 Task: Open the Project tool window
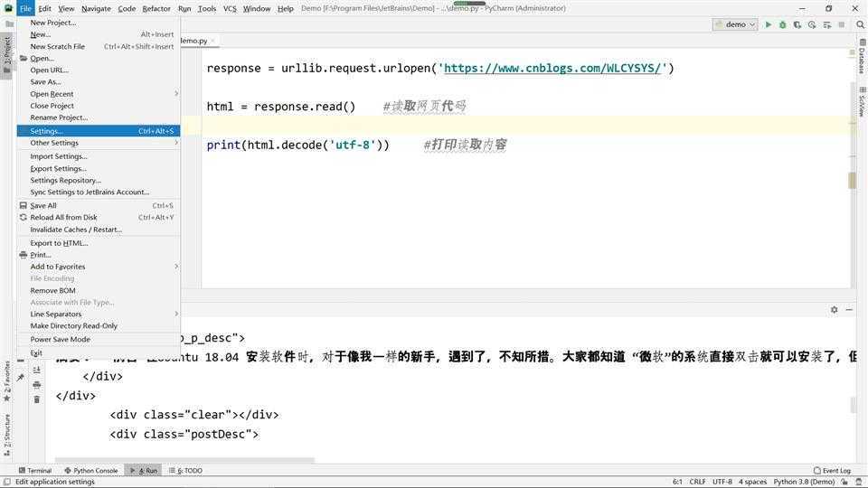click(x=6, y=54)
